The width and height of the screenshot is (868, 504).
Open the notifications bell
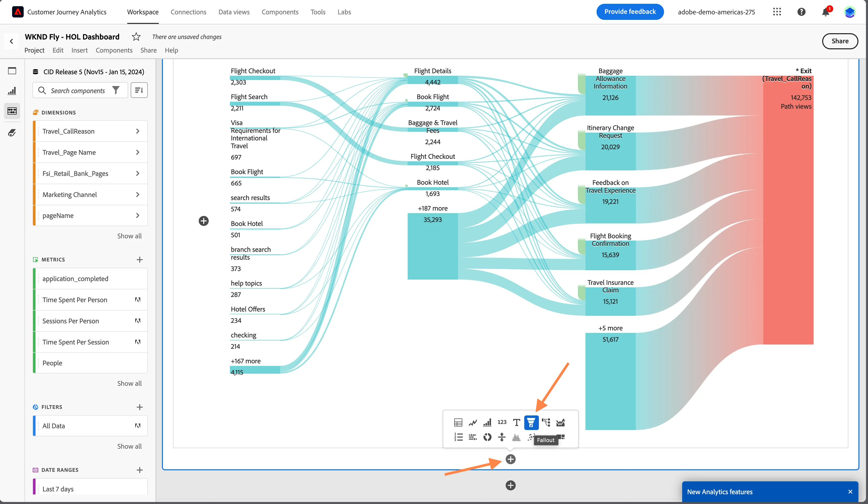pos(826,12)
